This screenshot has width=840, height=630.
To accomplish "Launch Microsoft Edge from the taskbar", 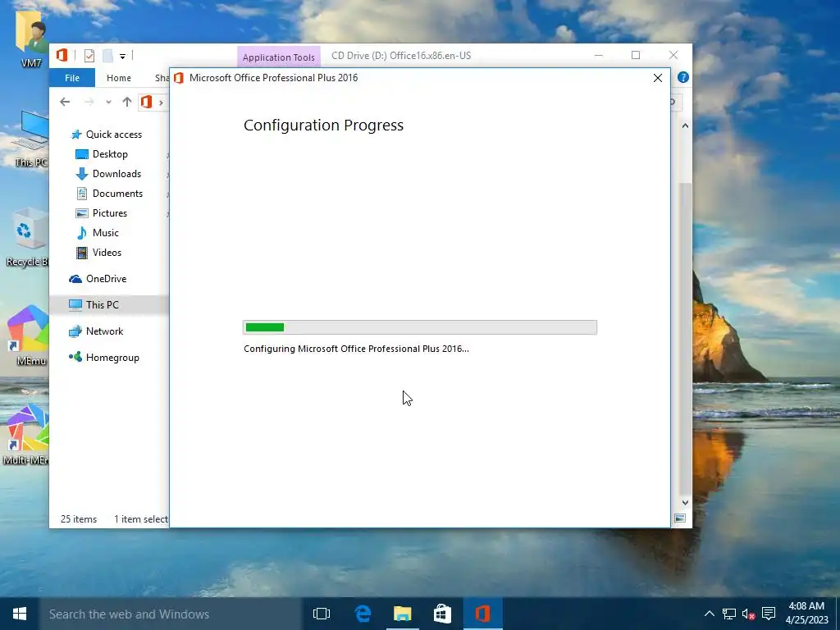I will click(x=363, y=614).
